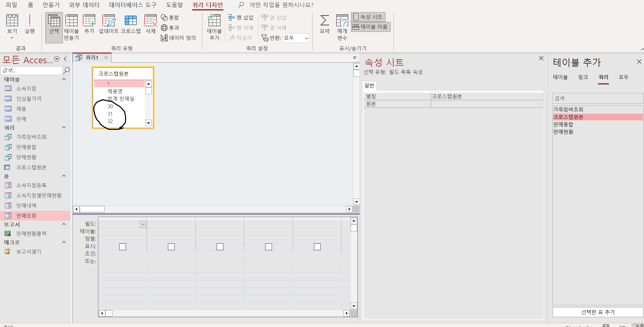Click the 삭제 query type icon

150,24
